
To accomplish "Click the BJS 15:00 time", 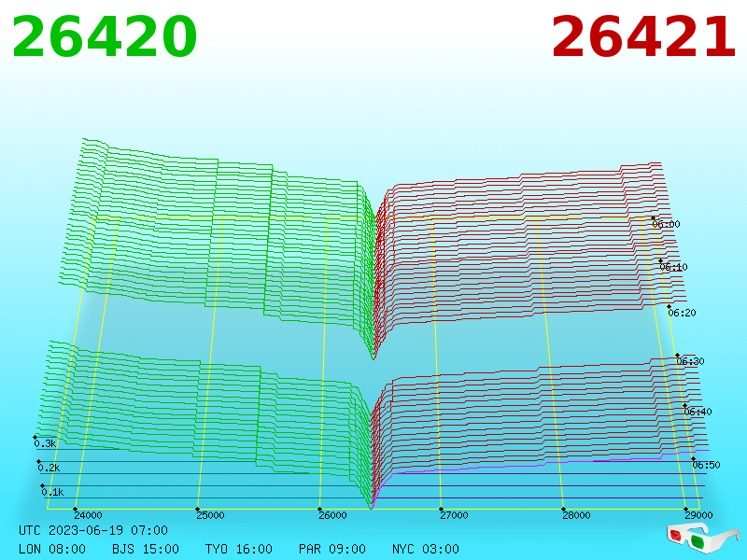I will tap(146, 549).
